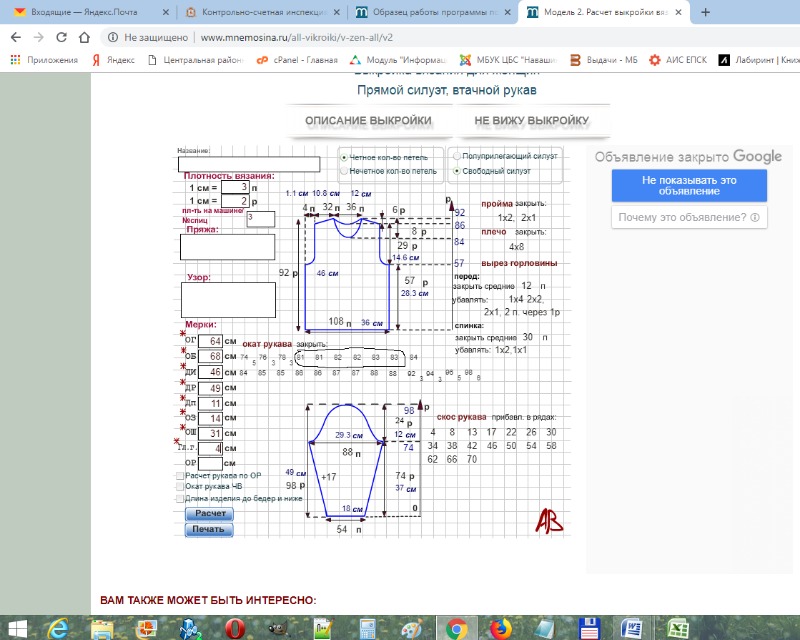Expand "Почему это объявление?" info link
800x640 pixels.
pos(689,217)
